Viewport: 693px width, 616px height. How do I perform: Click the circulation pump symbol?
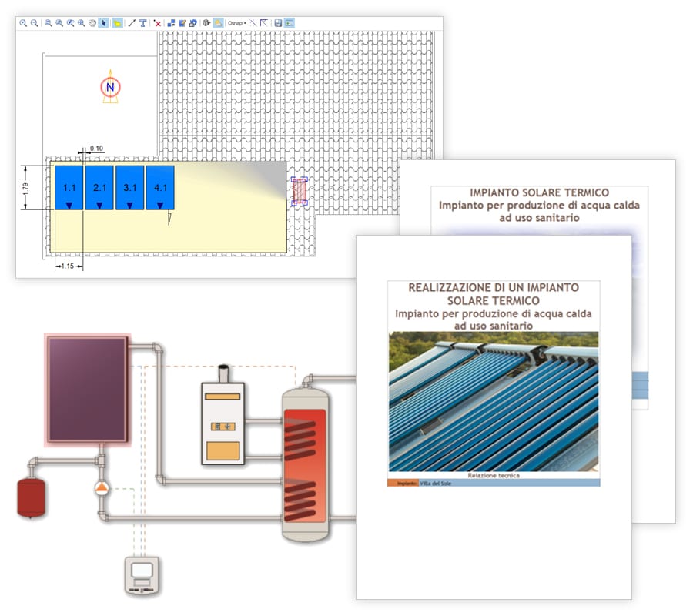coord(102,488)
